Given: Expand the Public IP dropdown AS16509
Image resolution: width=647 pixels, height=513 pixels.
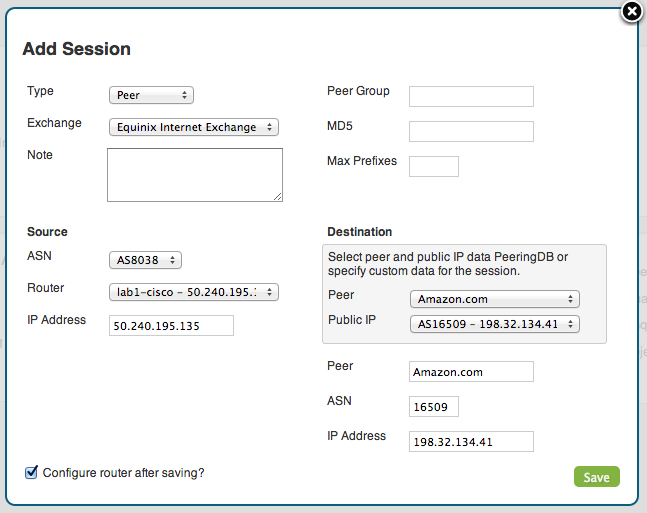Looking at the screenshot, I should pos(495,324).
